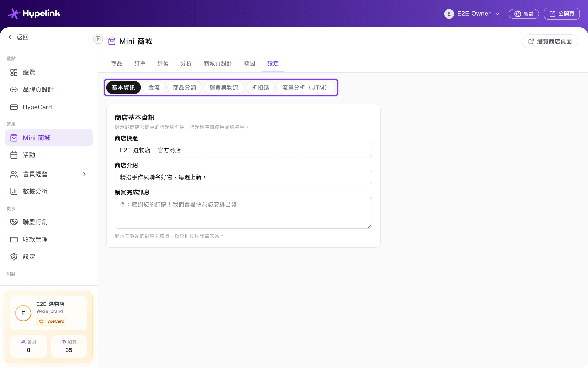Click the 購買完成訊息 textarea

(243, 212)
